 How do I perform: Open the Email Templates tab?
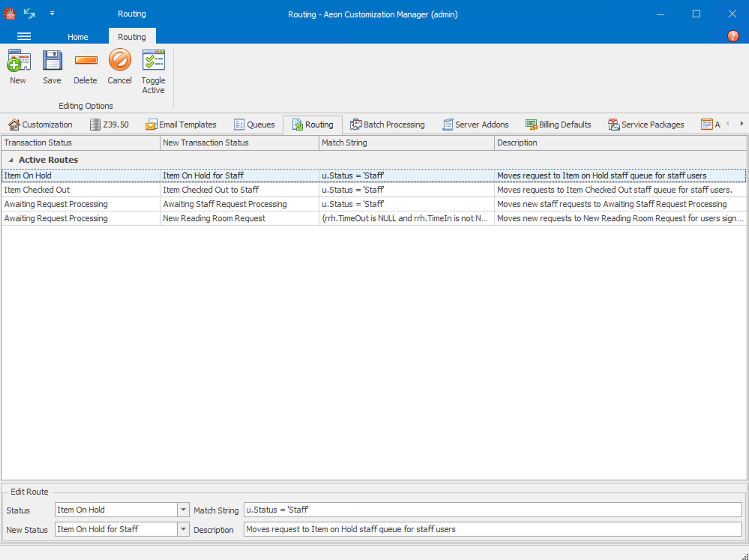[x=181, y=124]
